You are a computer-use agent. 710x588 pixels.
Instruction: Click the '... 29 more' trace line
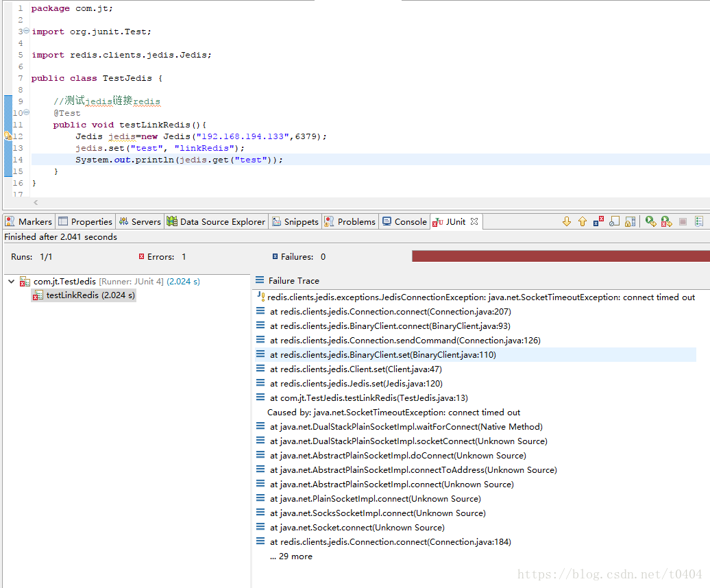(291, 556)
